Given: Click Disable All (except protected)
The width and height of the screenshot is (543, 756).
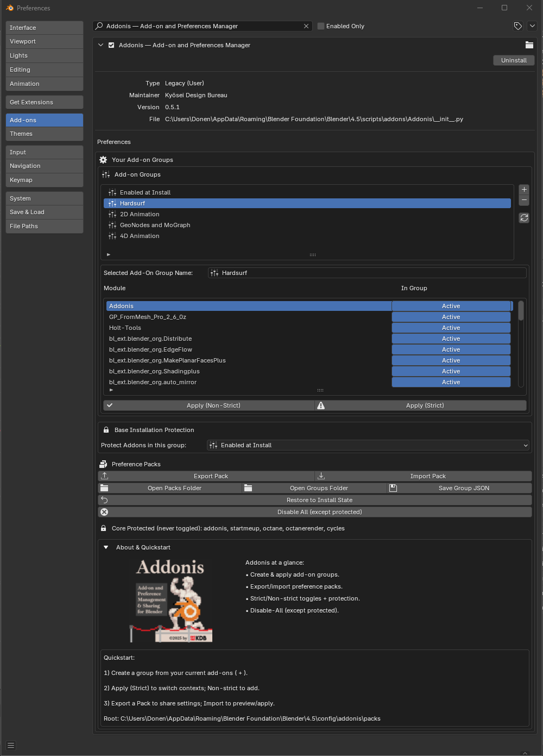Looking at the screenshot, I should point(315,512).
